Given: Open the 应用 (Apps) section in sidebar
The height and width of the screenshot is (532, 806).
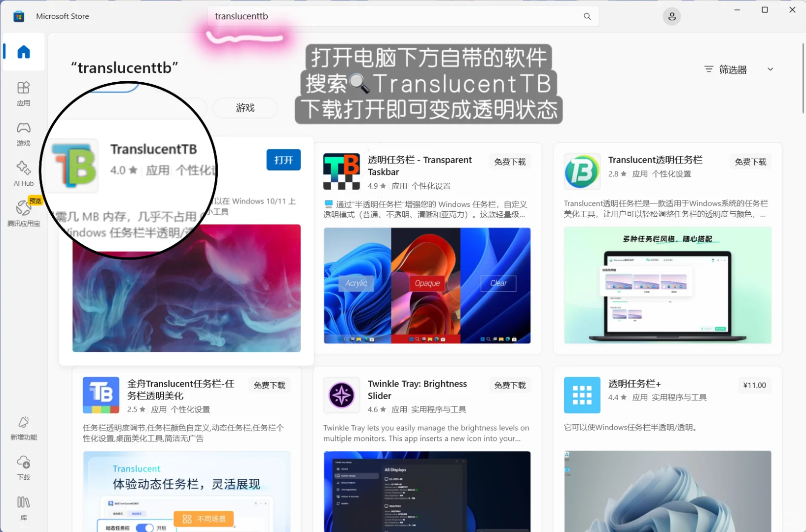Looking at the screenshot, I should [x=23, y=94].
